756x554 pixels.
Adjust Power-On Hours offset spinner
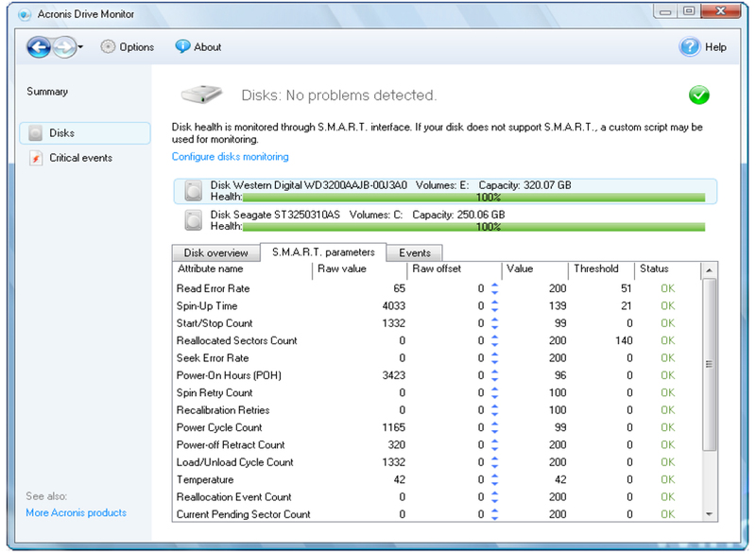point(494,375)
